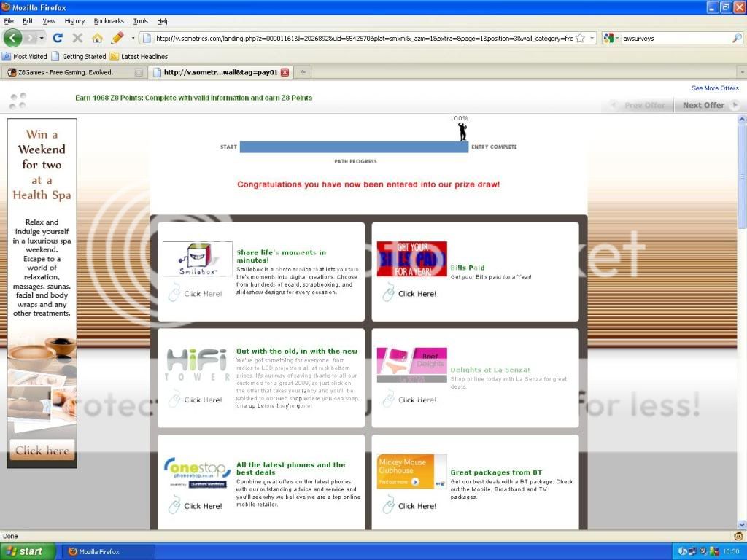The width and height of the screenshot is (747, 560).
Task: Click the vertical scrollbar down arrow
Action: [742, 524]
